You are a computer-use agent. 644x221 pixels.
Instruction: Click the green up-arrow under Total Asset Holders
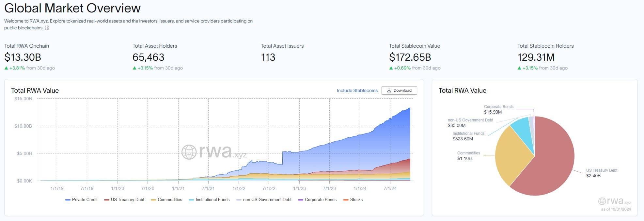pyautogui.click(x=134, y=68)
